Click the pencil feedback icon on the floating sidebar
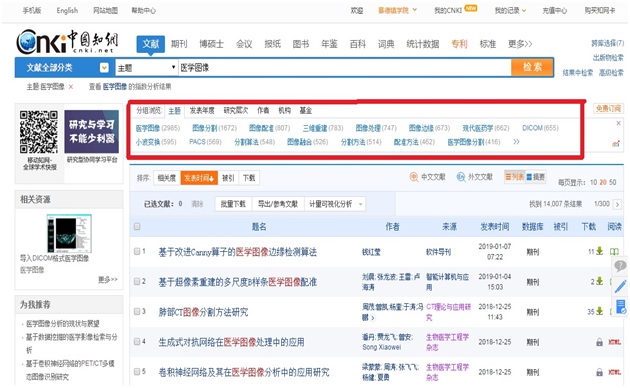The image size is (630, 388). [620, 286]
